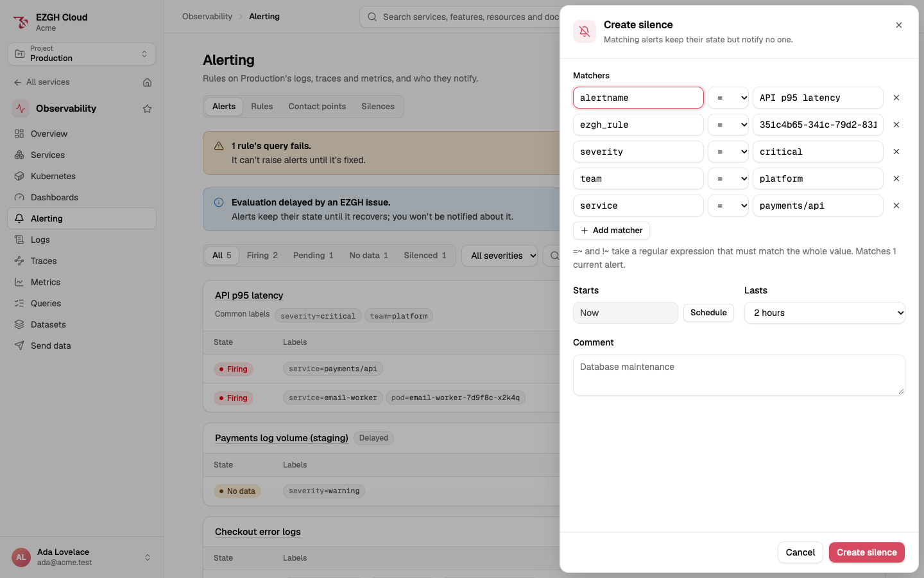Remove the team matcher row
This screenshot has width=924, height=578.
tap(896, 179)
